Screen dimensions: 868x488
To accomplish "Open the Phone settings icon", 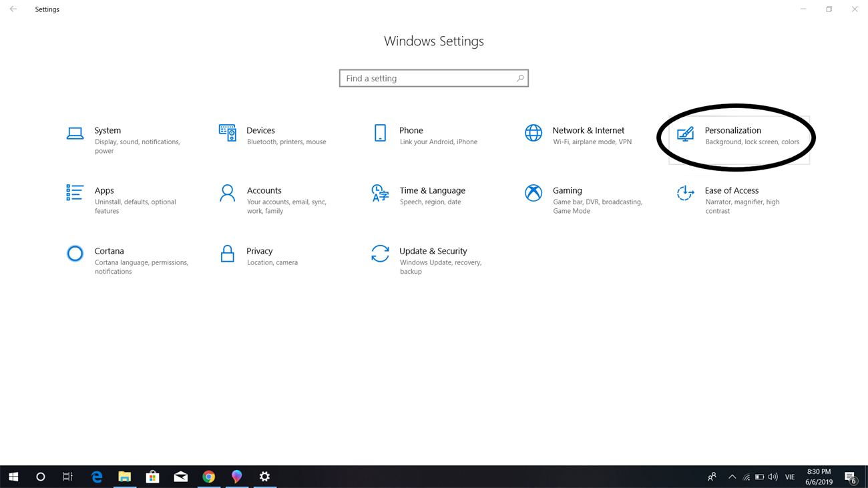I will 380,133.
